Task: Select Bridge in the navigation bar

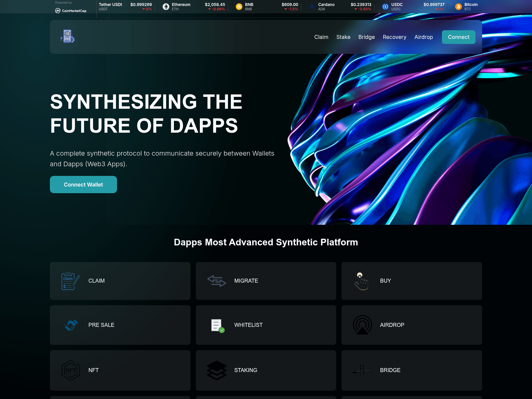Action: (x=366, y=37)
